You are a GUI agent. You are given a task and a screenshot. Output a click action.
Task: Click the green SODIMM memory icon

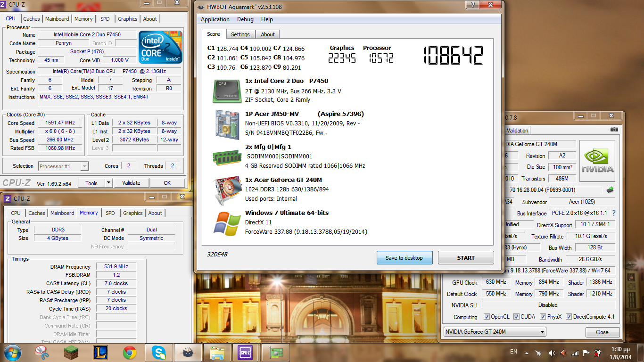point(228,157)
